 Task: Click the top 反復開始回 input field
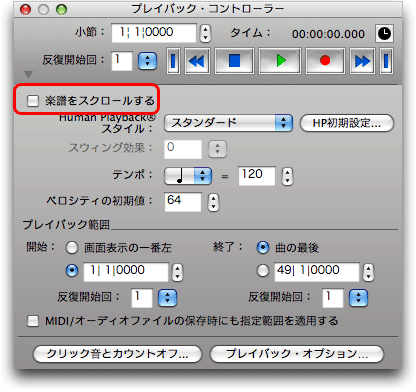click(122, 61)
